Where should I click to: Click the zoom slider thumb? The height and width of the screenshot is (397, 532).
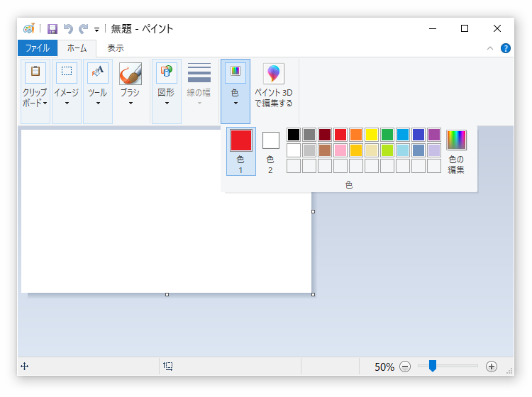432,366
